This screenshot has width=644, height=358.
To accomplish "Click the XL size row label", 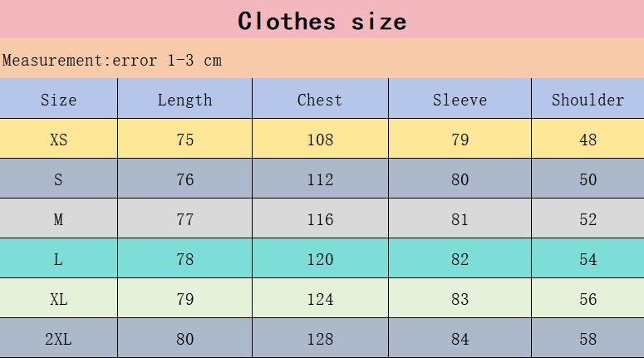I will click(x=58, y=299).
